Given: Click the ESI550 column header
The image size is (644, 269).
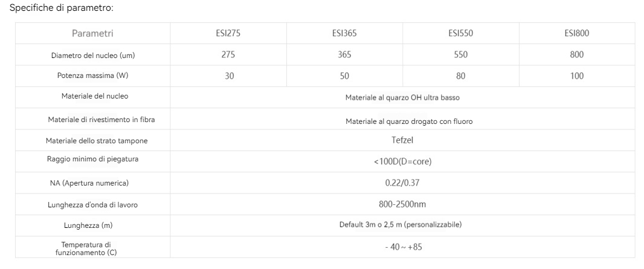Looking at the screenshot, I should click(460, 33).
